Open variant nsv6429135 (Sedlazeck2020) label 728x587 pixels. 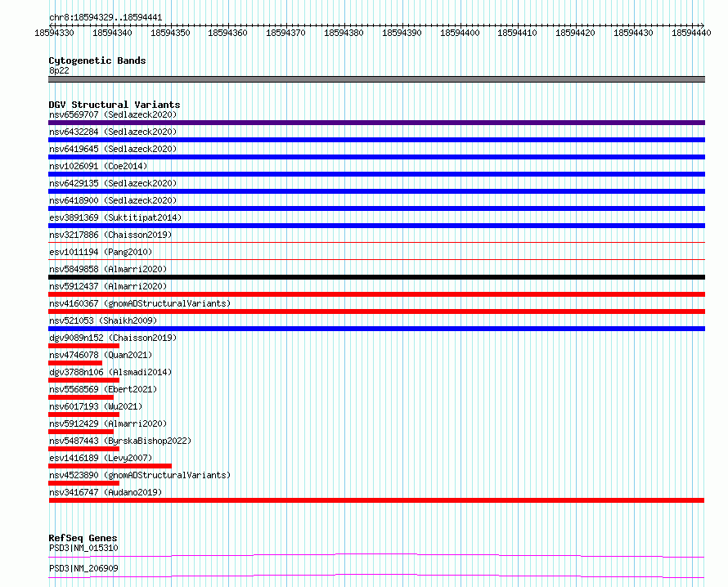pos(113,183)
